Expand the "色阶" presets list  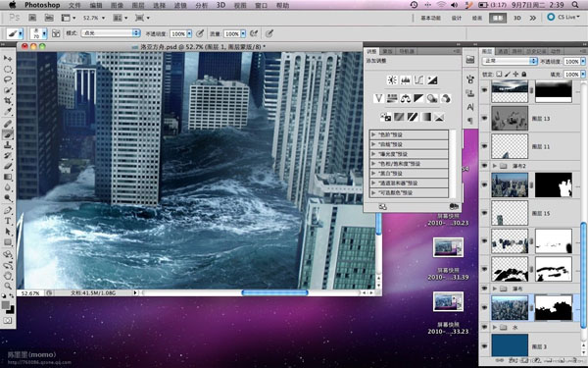(x=373, y=134)
